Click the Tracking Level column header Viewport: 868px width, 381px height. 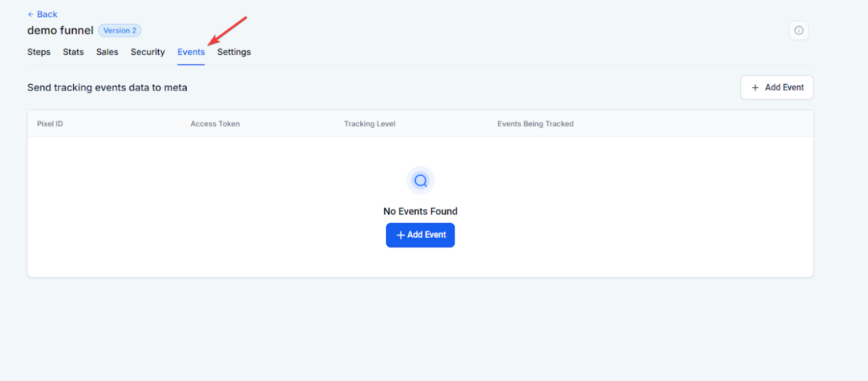pos(369,124)
